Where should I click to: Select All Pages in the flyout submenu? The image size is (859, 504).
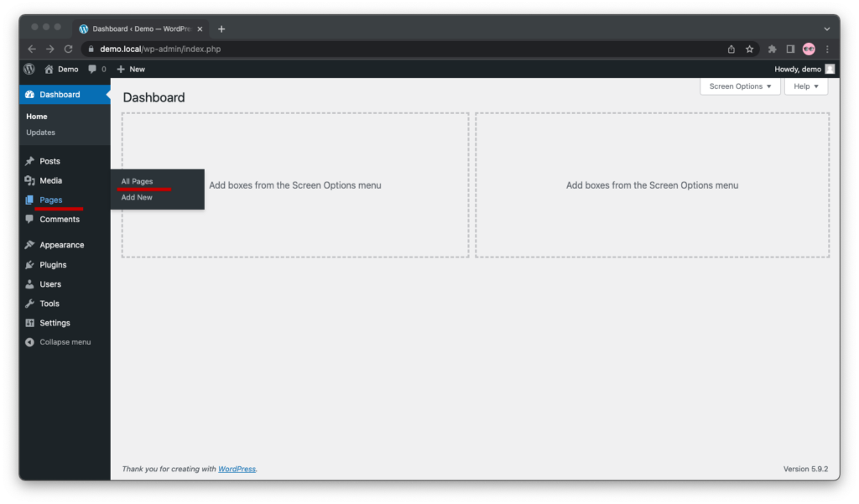point(137,181)
